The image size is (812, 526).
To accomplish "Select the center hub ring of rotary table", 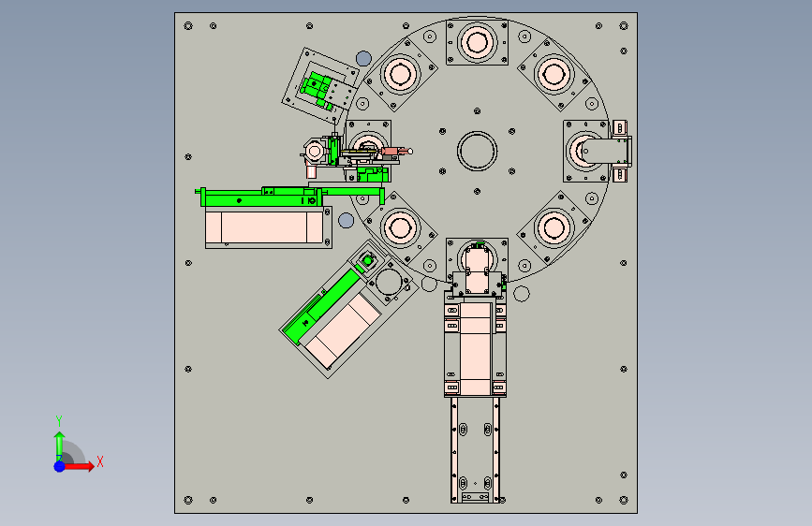I will coord(477,152).
